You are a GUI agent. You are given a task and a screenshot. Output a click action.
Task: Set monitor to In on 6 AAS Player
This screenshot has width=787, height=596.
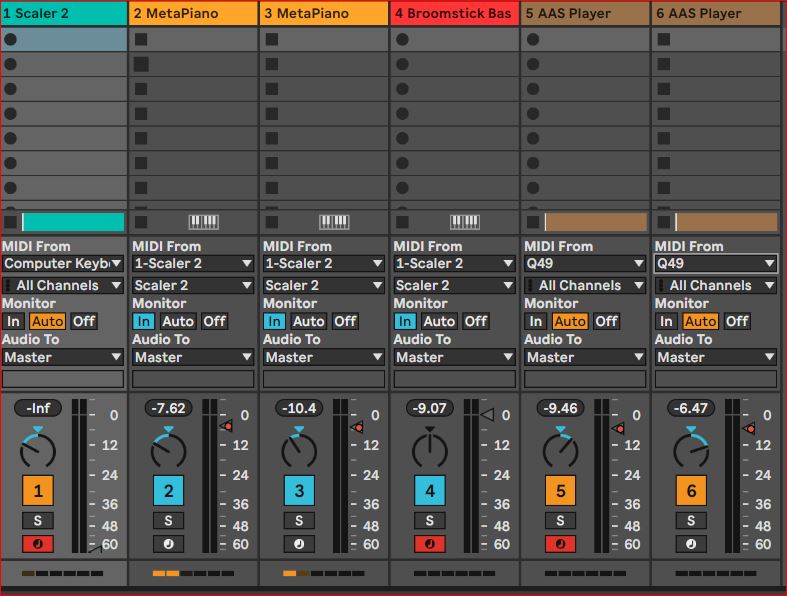coord(666,321)
